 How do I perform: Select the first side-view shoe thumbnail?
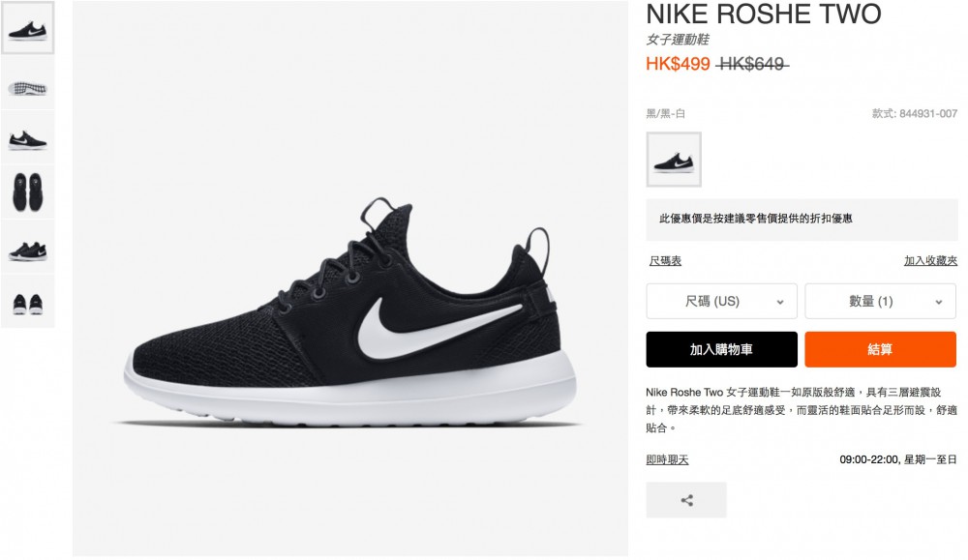(28, 28)
